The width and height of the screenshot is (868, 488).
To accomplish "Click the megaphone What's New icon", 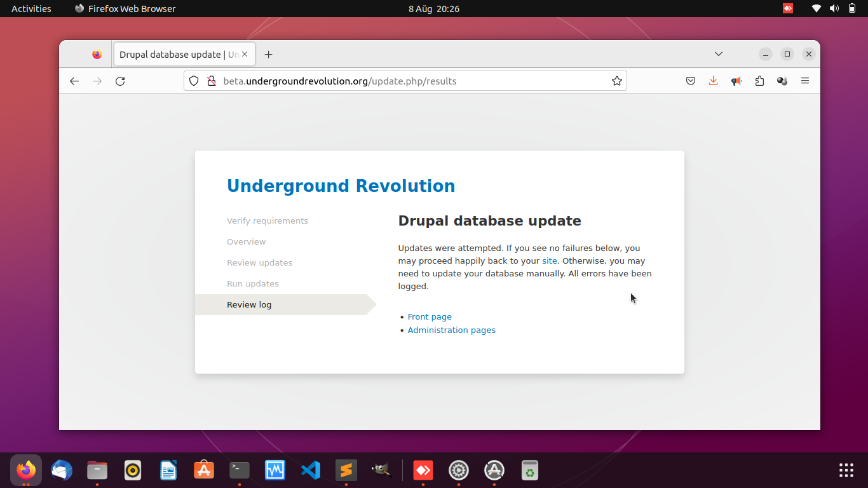I will [x=736, y=81].
